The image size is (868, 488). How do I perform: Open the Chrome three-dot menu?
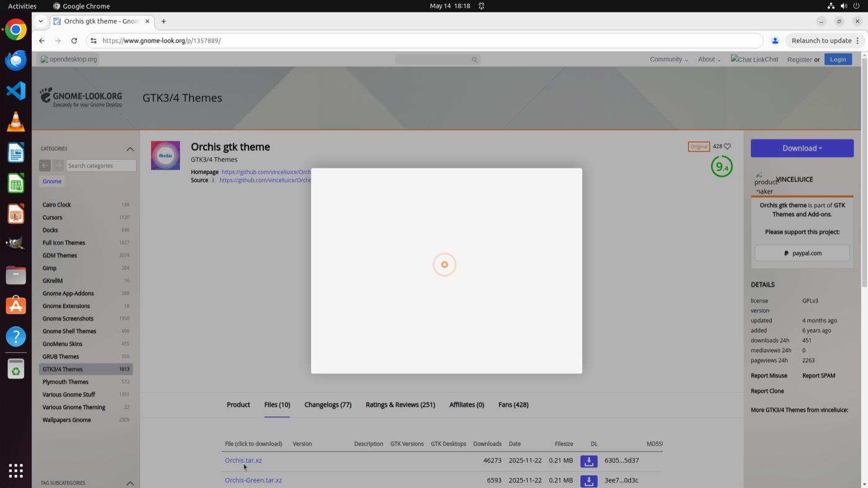point(858,41)
